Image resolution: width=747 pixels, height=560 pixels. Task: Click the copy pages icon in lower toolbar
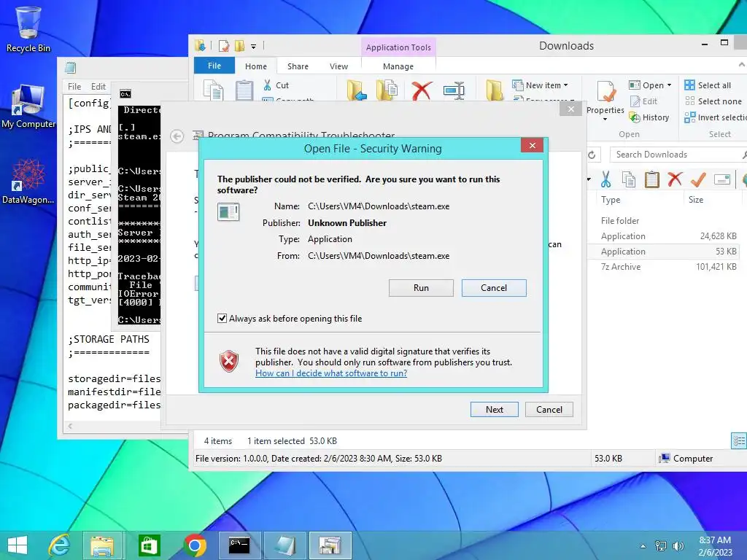[629, 179]
